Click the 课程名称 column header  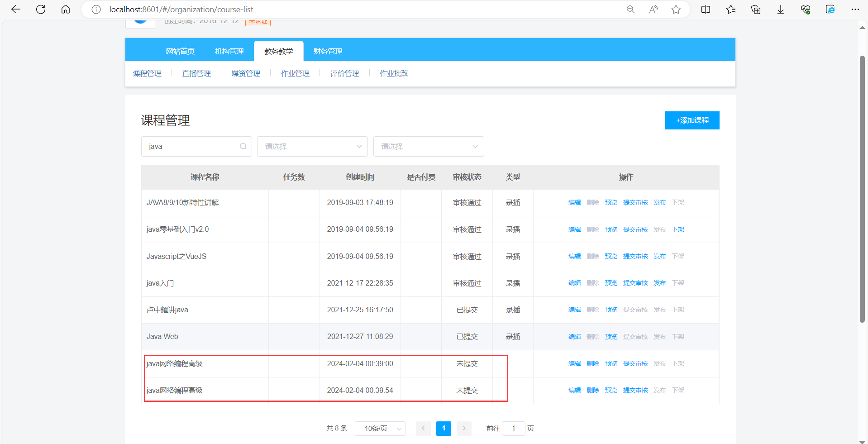tap(205, 177)
